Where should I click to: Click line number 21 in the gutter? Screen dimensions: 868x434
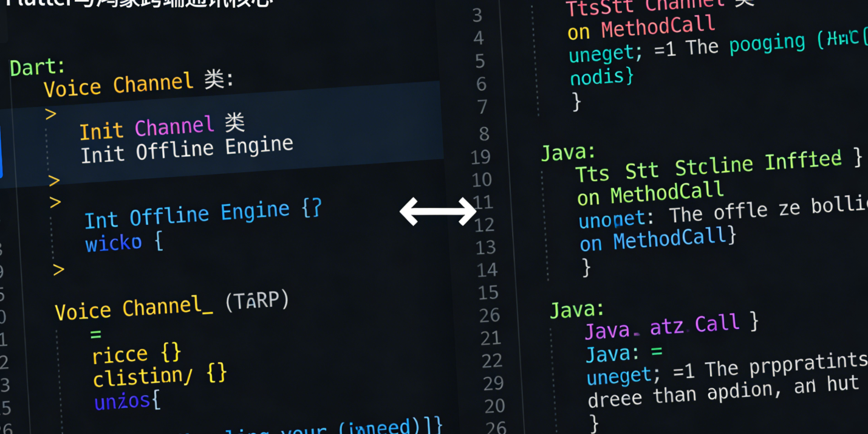(491, 339)
